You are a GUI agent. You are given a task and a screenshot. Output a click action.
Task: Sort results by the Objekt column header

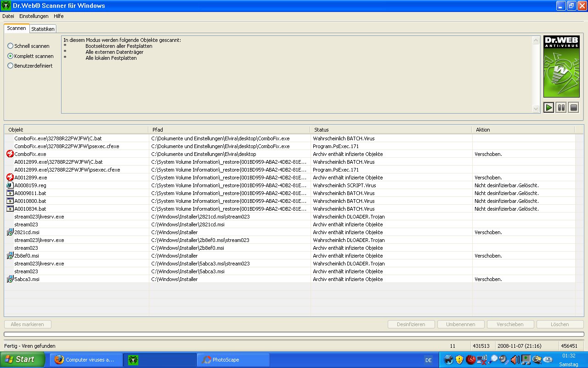pyautogui.click(x=76, y=130)
